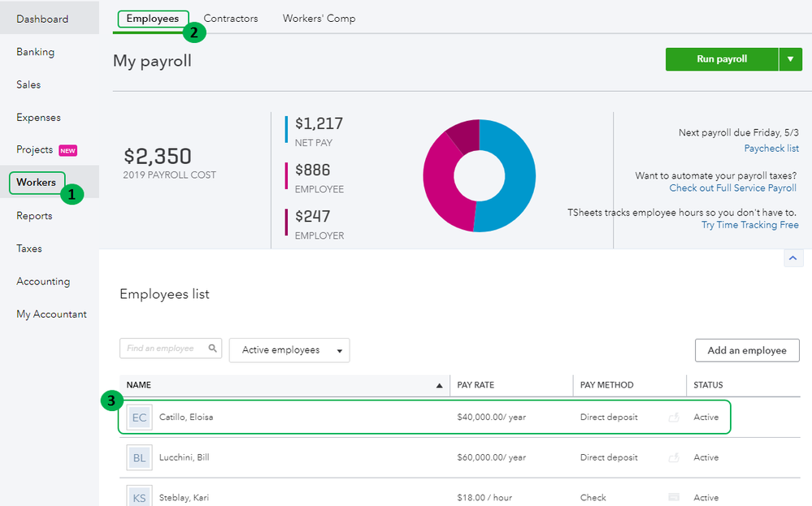The height and width of the screenshot is (506, 812).
Task: Collapse the payroll summary panel
Action: click(793, 258)
